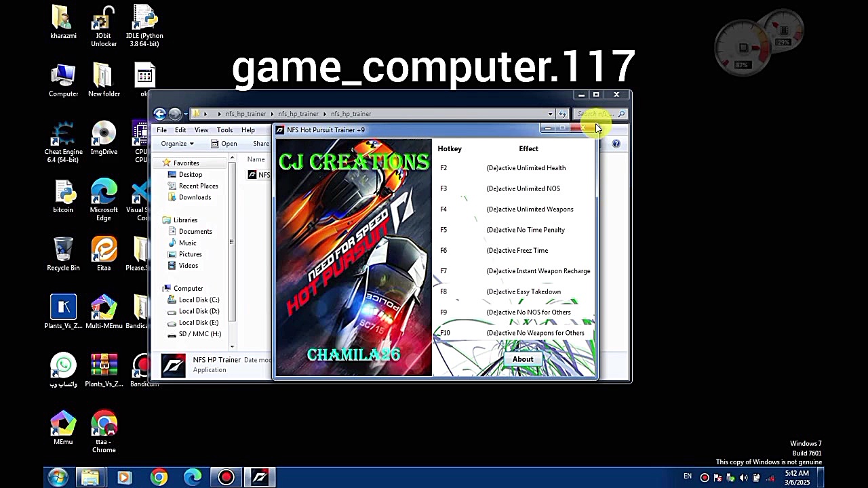Select Libraries in the navigation pane
868x488 pixels.
[185, 220]
